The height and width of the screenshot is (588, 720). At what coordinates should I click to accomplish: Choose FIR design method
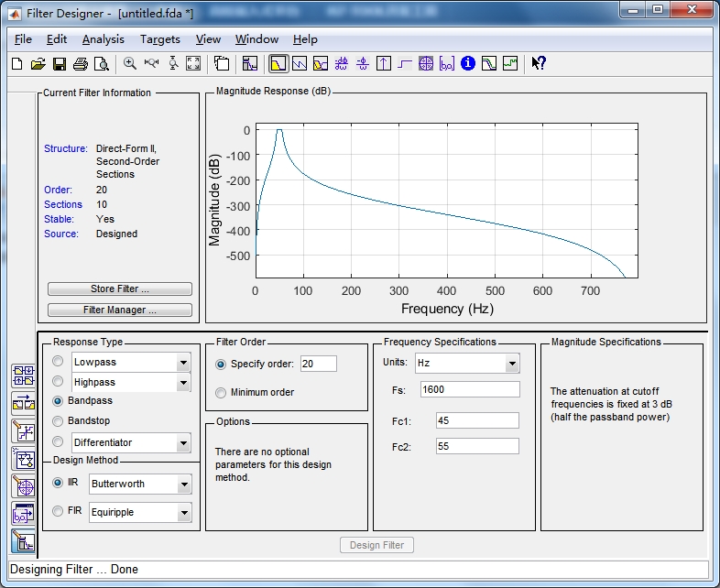pyautogui.click(x=58, y=511)
